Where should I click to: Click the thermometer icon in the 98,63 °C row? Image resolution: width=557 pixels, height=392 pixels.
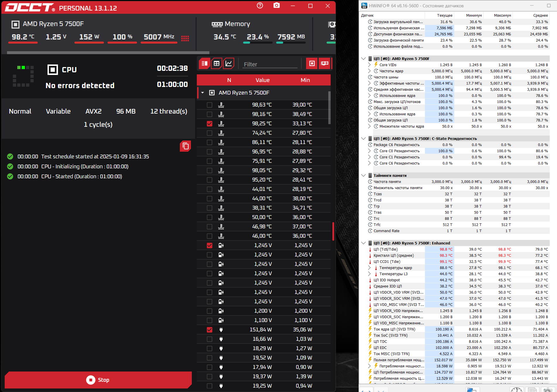pos(221,105)
